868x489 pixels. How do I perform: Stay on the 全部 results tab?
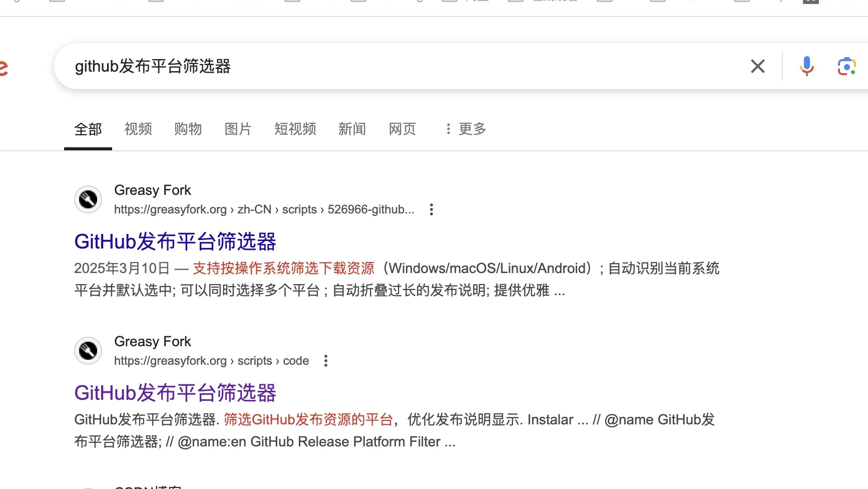pyautogui.click(x=88, y=129)
